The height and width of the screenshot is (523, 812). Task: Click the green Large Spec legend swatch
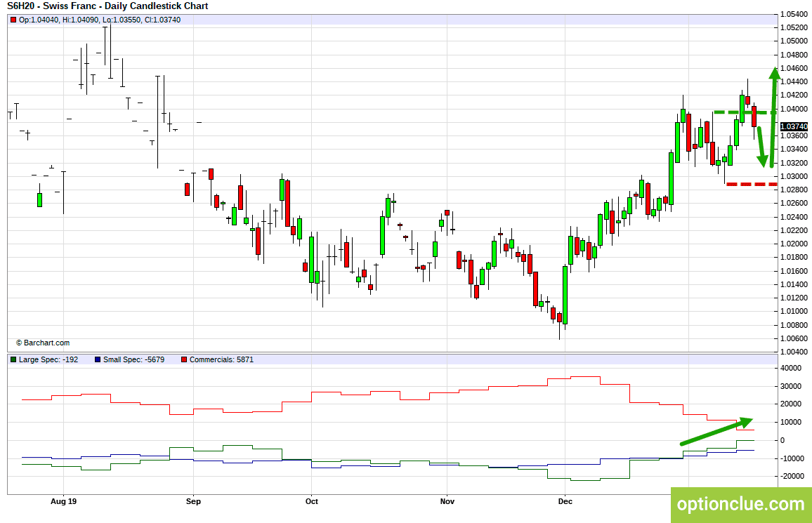point(13,359)
